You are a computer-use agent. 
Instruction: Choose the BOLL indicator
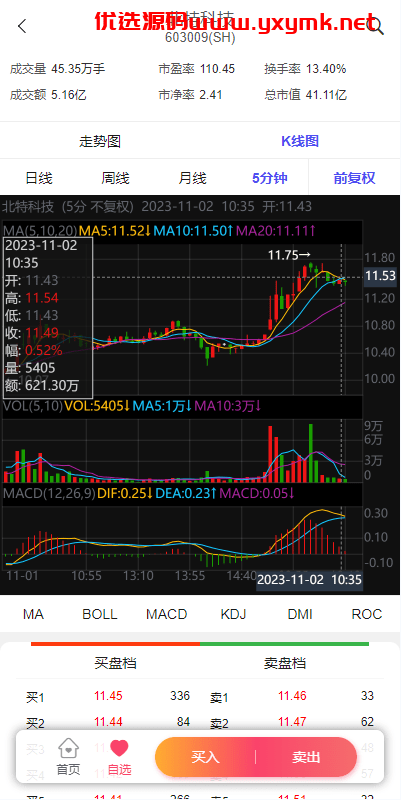(100, 614)
